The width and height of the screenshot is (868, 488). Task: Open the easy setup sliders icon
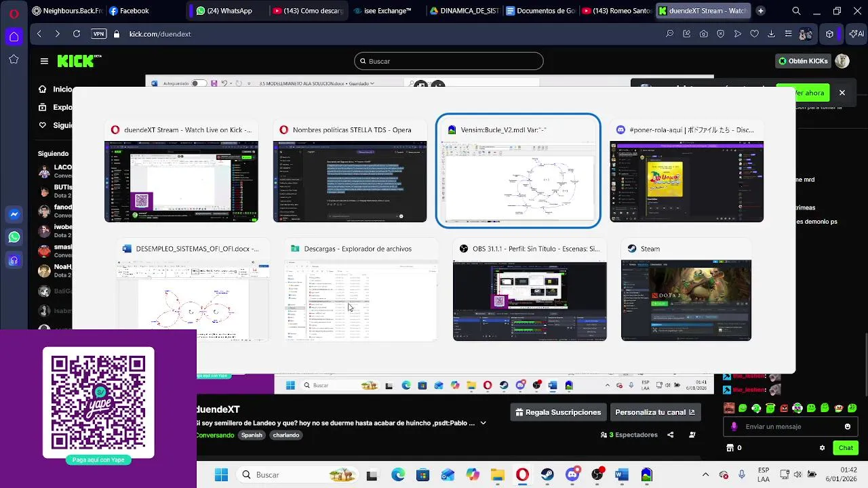tap(788, 34)
